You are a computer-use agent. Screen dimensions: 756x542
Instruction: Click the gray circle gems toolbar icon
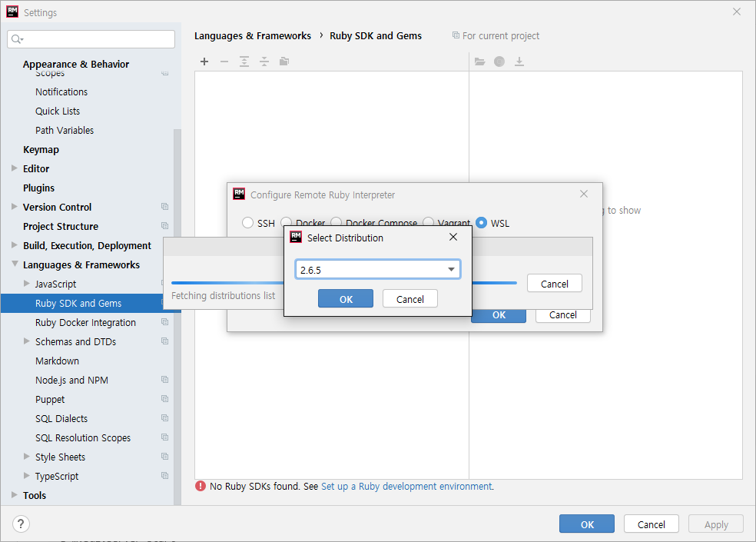[x=499, y=62]
